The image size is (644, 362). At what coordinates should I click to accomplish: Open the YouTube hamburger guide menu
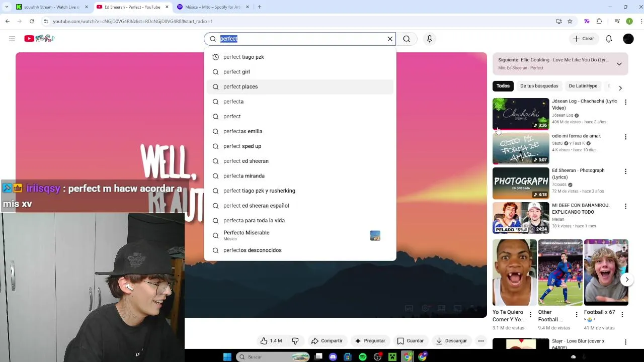coord(12,39)
